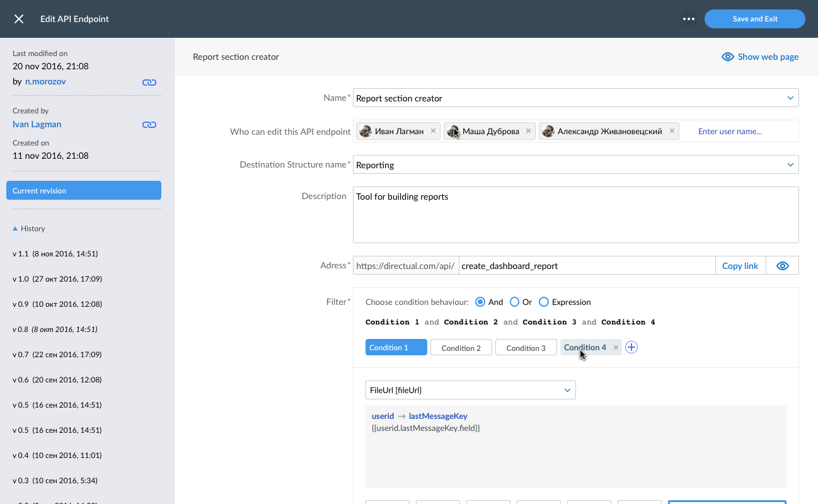
Task: Delete Condition 4 with its x icon
Action: [x=616, y=347]
